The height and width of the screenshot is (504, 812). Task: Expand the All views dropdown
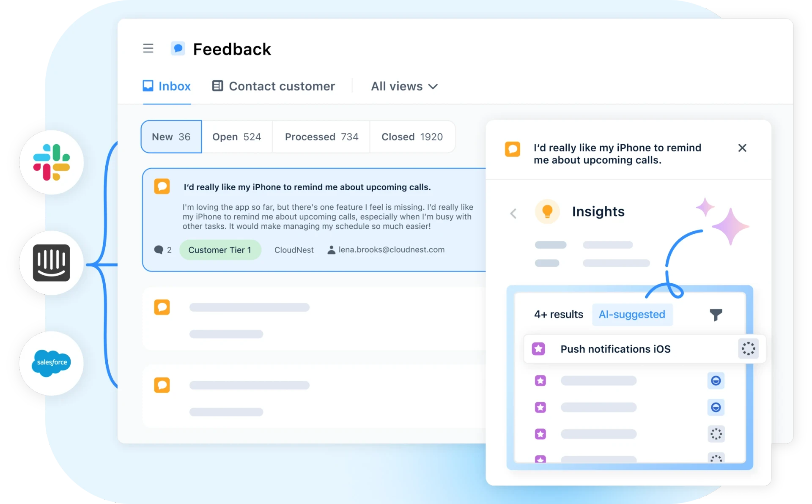(404, 86)
